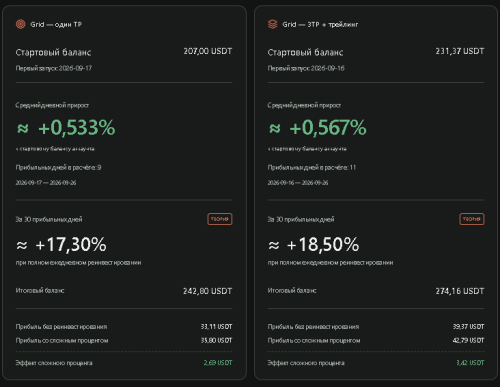
Task: Click the compound effect value 3,42 USDT
Action: tap(470, 363)
